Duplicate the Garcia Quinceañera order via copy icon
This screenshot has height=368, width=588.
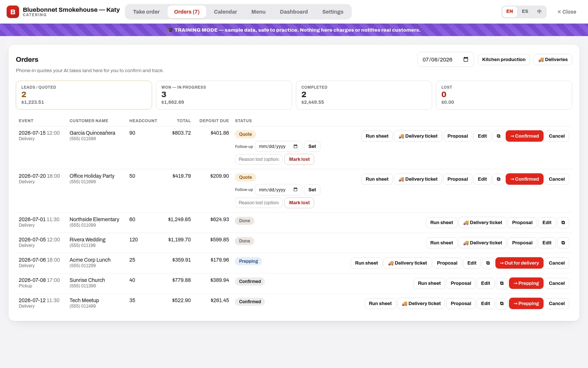(x=498, y=136)
